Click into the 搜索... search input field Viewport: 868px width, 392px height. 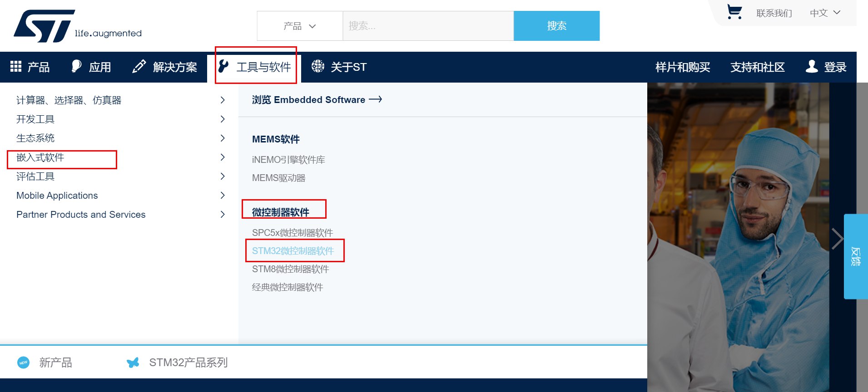point(428,26)
